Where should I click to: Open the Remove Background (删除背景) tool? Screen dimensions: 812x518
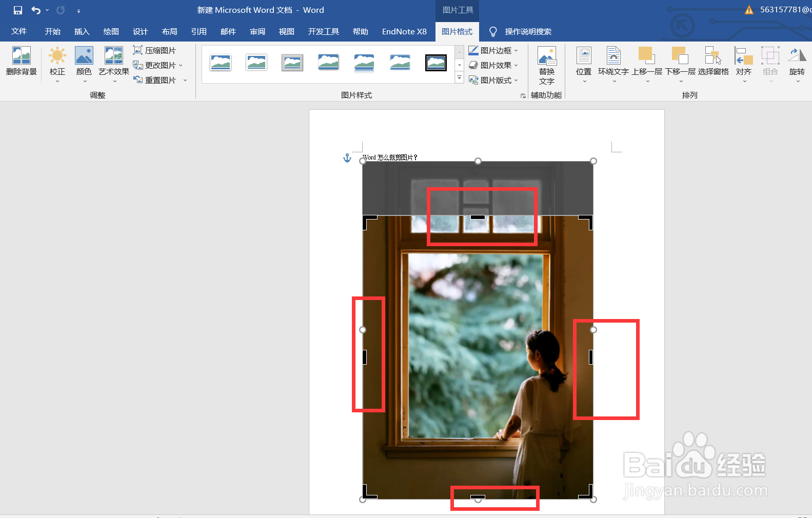pos(22,62)
